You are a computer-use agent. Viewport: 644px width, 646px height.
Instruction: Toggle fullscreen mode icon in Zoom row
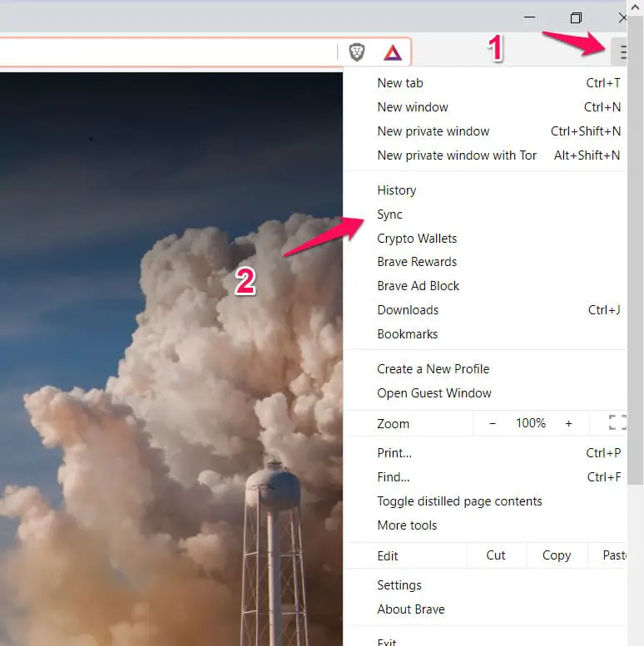pos(617,422)
